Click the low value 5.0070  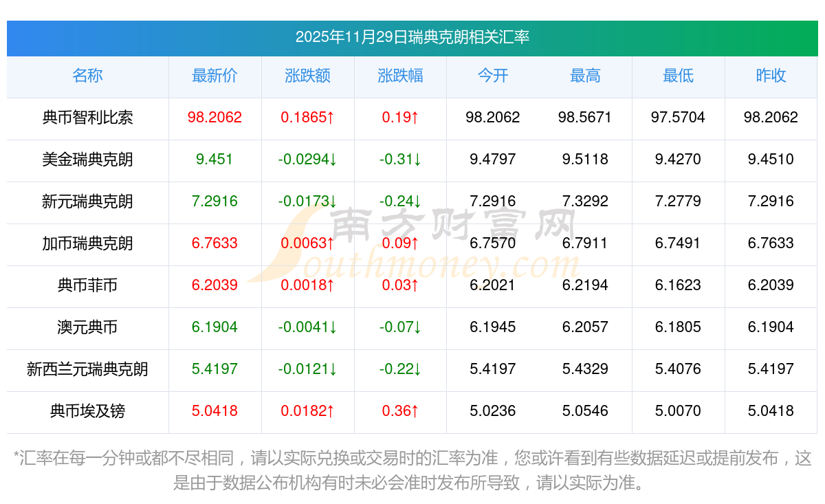[x=678, y=411]
